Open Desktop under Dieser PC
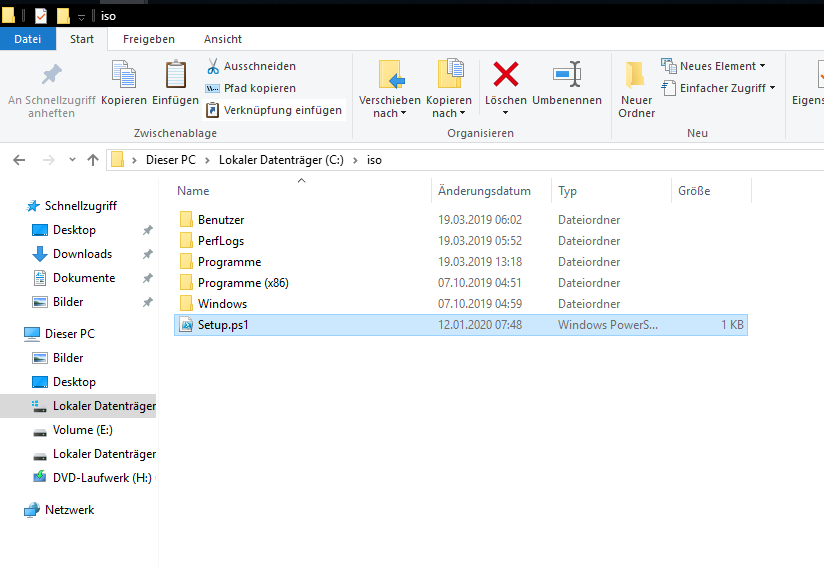This screenshot has height=567, width=824. [74, 382]
